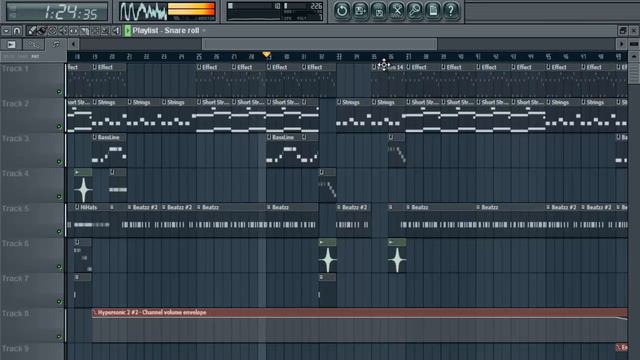The width and height of the screenshot is (640, 360).
Task: Select the first Beatzz clip on Track 5
Action: tap(231, 220)
